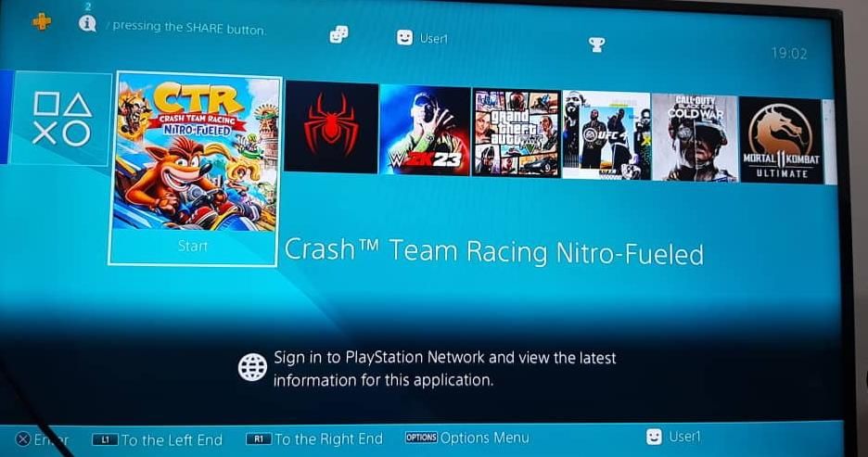Click the Crash Team Racing cover art
This screenshot has height=457, width=868.
[x=196, y=153]
